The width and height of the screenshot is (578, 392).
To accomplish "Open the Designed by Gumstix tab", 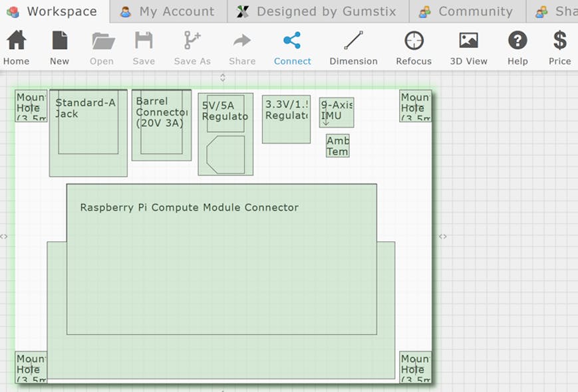I will (x=318, y=11).
